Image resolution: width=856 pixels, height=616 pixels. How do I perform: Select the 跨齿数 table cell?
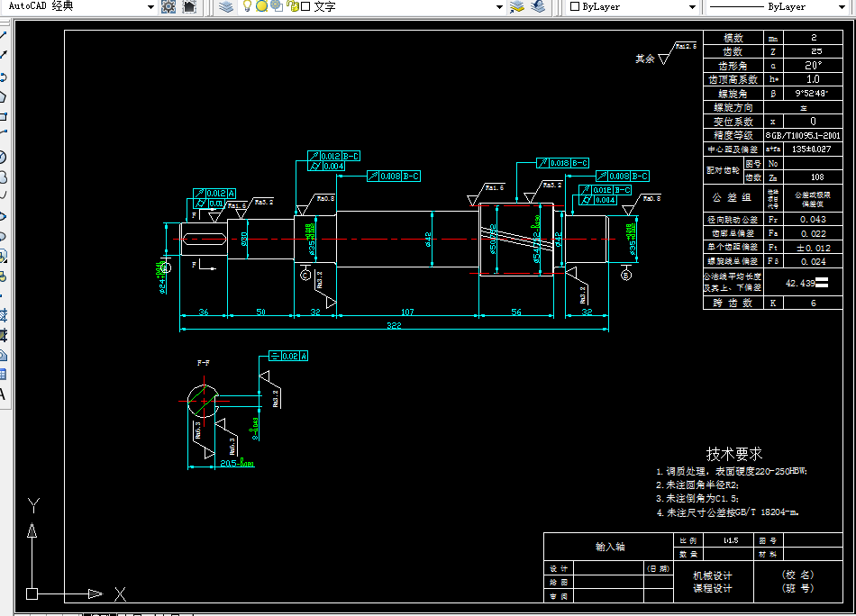pyautogui.click(x=733, y=303)
